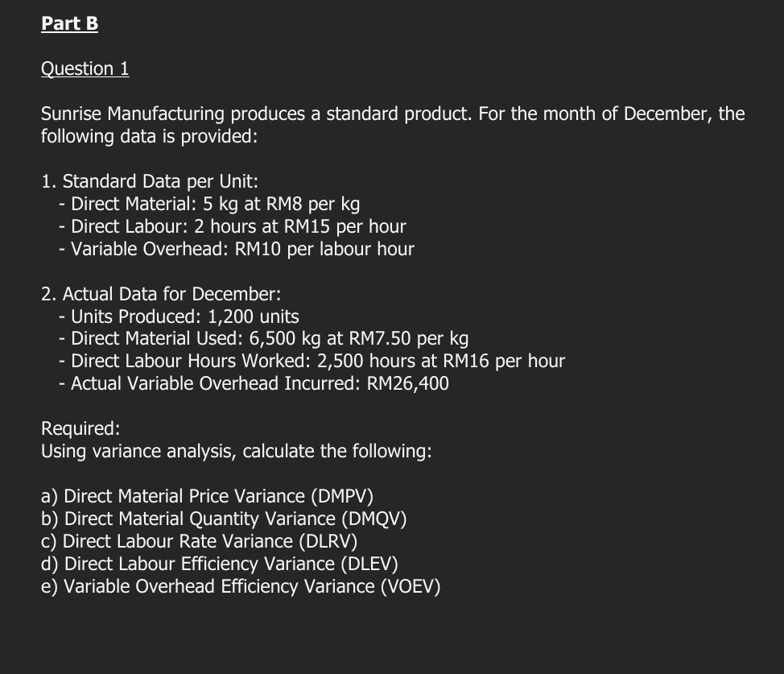Select the Standard Data per Unit heading
Screen dimensions: 784x674
150,181
